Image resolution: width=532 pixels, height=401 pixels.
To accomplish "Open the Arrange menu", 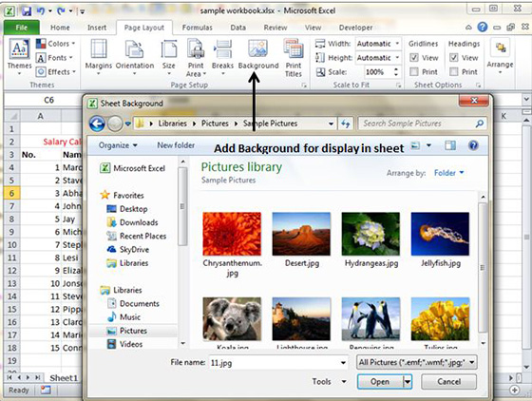I will coord(500,57).
